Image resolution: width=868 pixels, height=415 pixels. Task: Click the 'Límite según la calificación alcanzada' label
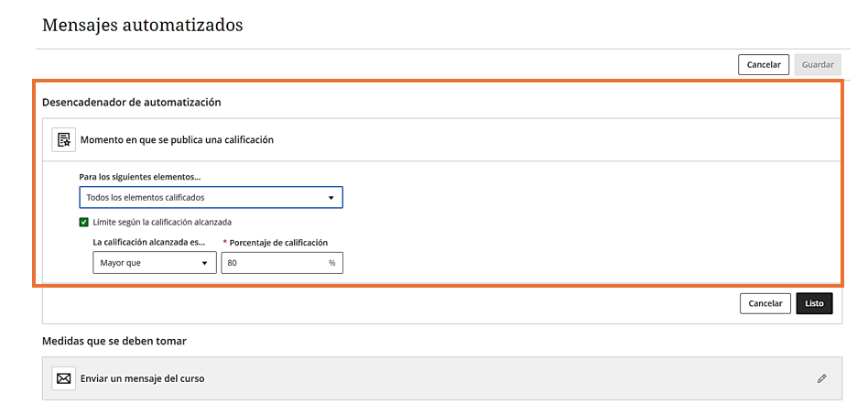coord(162,222)
